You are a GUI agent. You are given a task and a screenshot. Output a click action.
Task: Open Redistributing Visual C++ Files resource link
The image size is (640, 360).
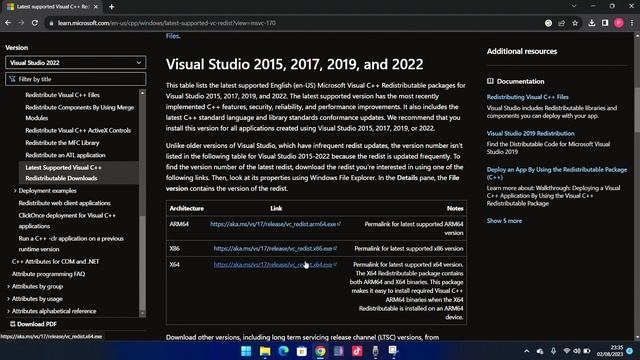coord(527,97)
